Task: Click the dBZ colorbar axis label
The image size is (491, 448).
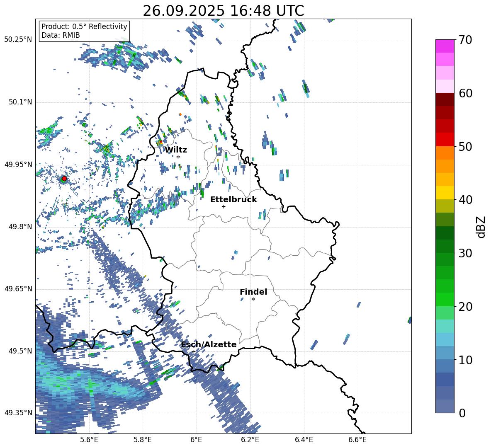Action: tap(481, 227)
